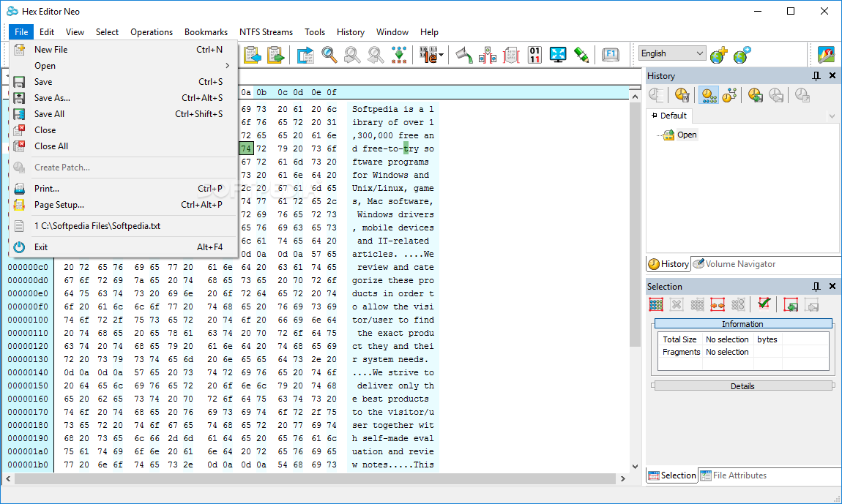Select Print... from the File menu
842x504 pixels.
coord(124,189)
